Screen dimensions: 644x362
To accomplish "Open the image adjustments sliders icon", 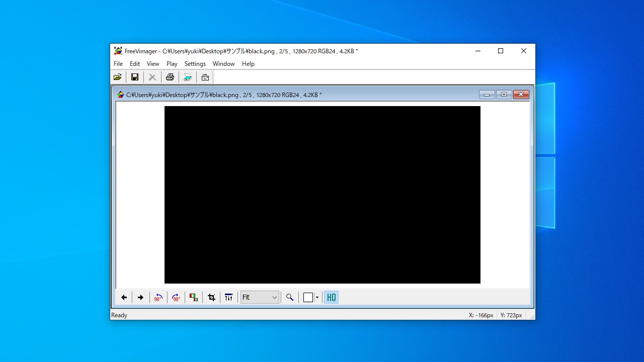I will click(x=229, y=298).
